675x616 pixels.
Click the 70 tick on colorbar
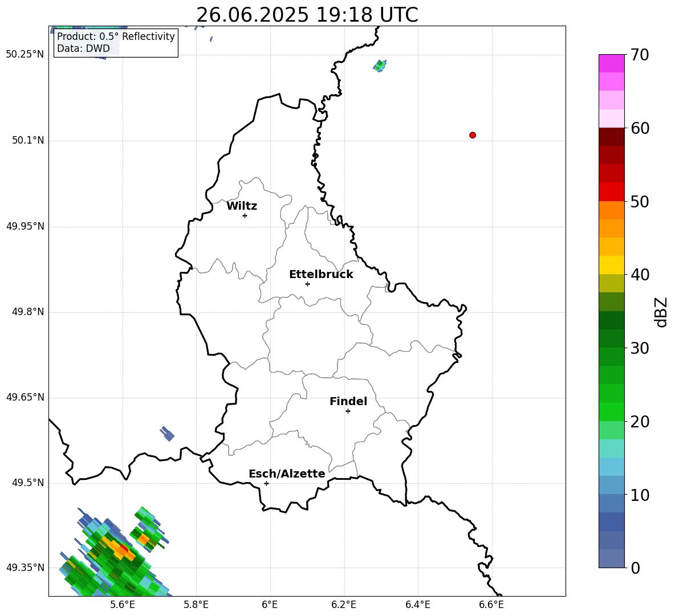[x=639, y=55]
